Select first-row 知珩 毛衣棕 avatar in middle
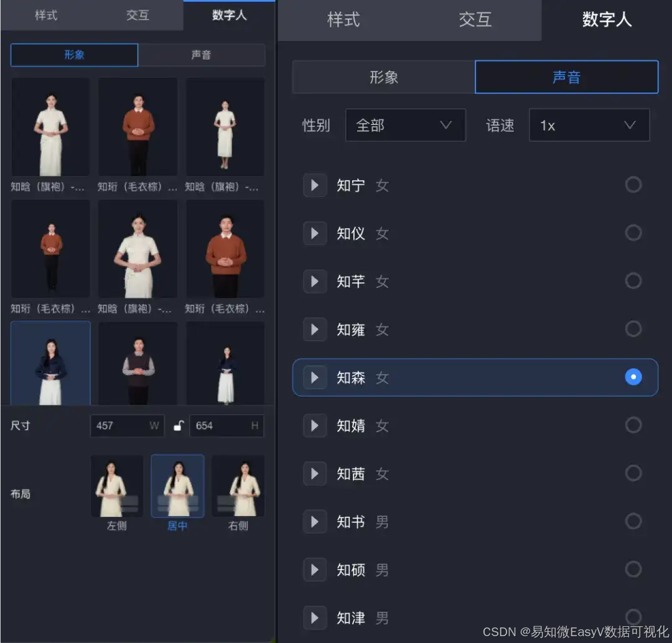Screen dimensions: 672x643 coord(138,127)
